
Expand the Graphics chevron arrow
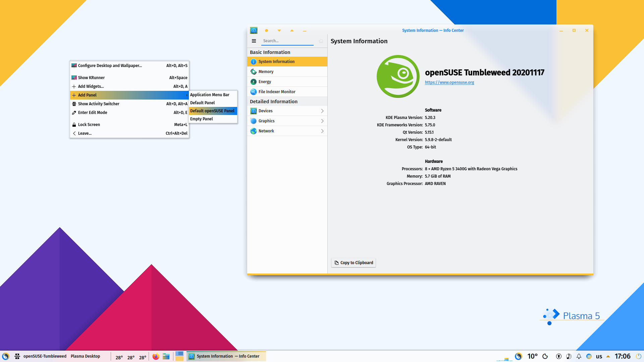pos(322,121)
